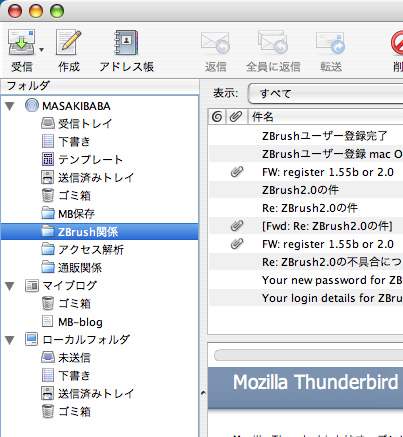Open first FW: register 1.55b or 2.0 message

(x=328, y=172)
